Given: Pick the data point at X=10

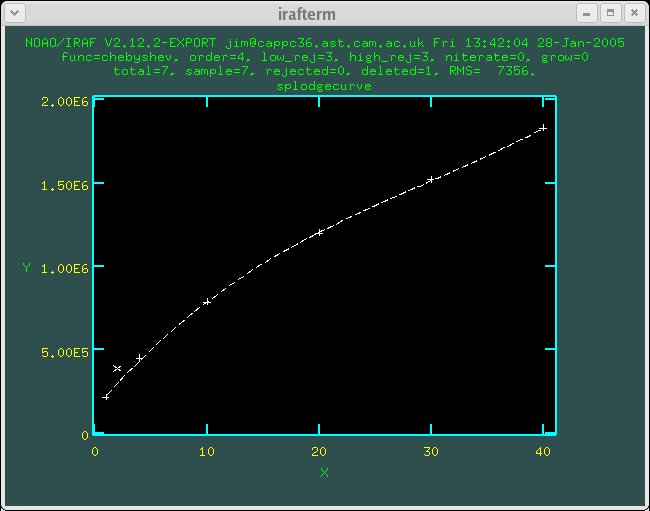Looking at the screenshot, I should (207, 302).
